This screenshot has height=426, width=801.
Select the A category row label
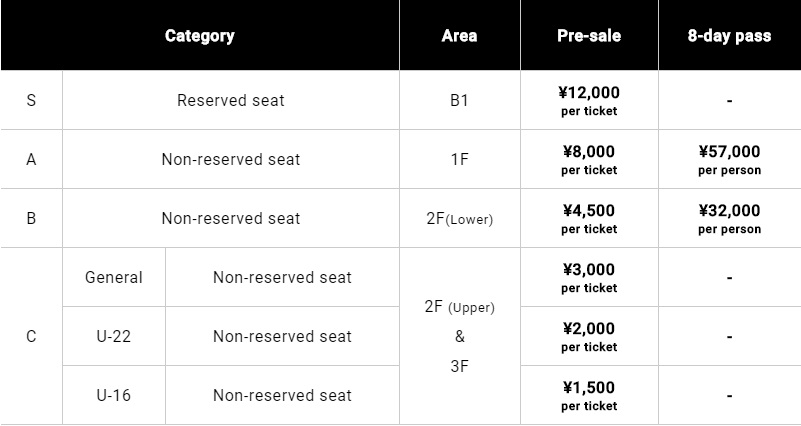click(31, 159)
